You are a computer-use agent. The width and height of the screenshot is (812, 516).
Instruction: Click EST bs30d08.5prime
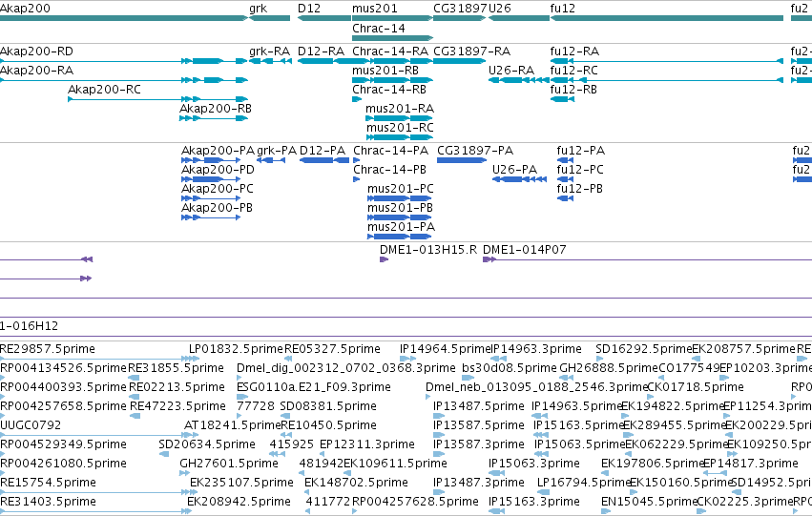click(510, 368)
